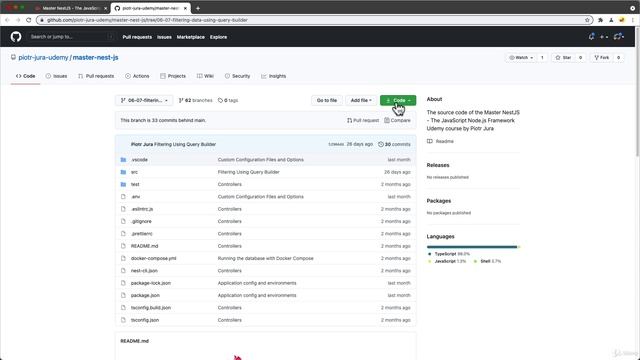Click the Pull request link in branch banner
640x360 pixels.
pyautogui.click(x=363, y=120)
